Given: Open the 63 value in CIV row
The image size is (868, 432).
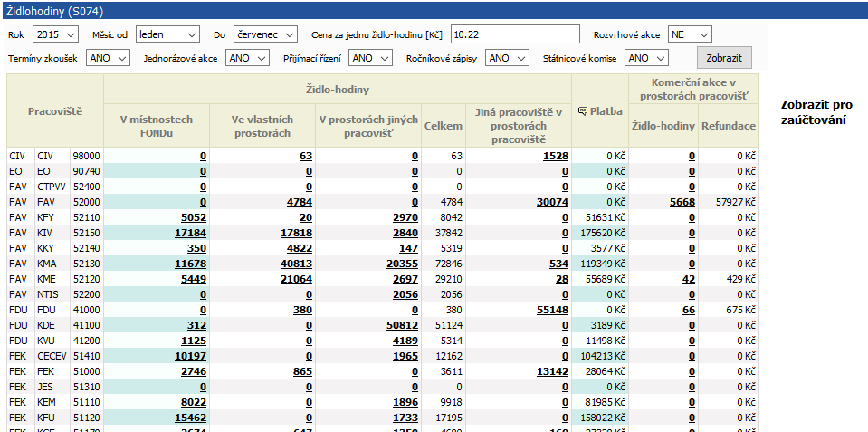Looking at the screenshot, I should coord(306,156).
